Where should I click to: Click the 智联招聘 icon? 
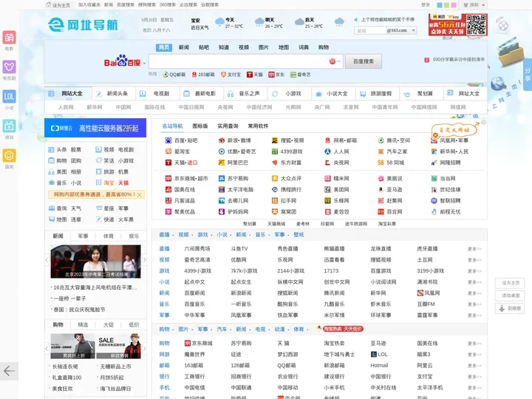(x=434, y=200)
